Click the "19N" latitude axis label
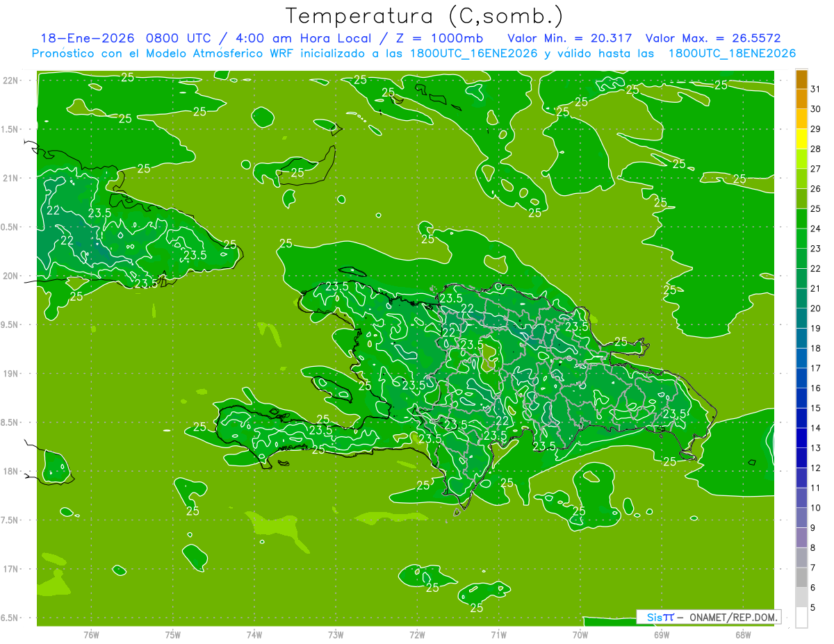Viewport: 834px width, 644px height. (11, 373)
